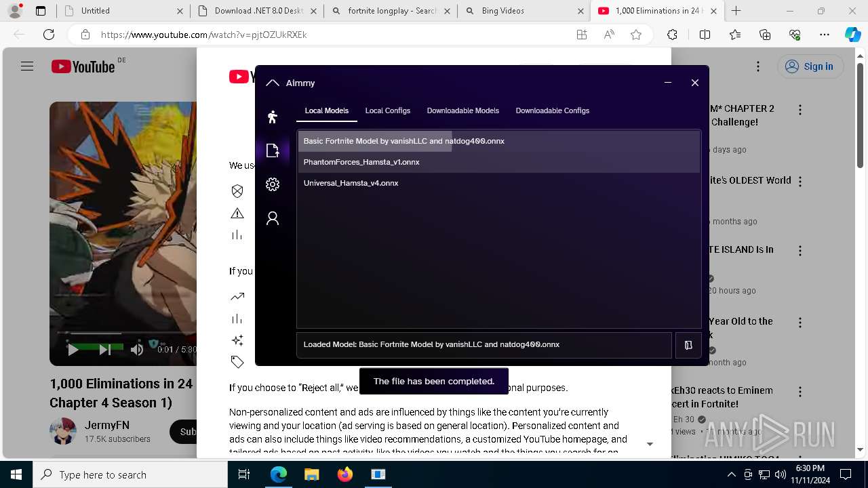Minimize the Aimmy window

pos(668,83)
